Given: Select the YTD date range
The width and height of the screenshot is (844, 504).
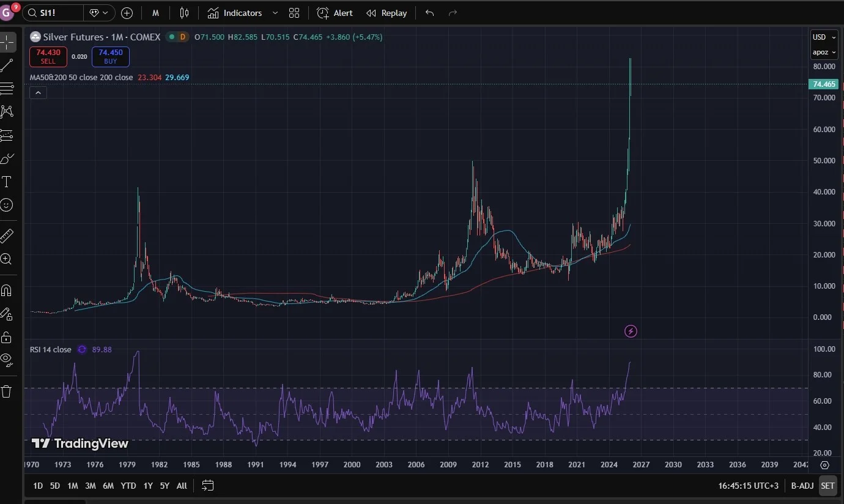Looking at the screenshot, I should pos(128,486).
